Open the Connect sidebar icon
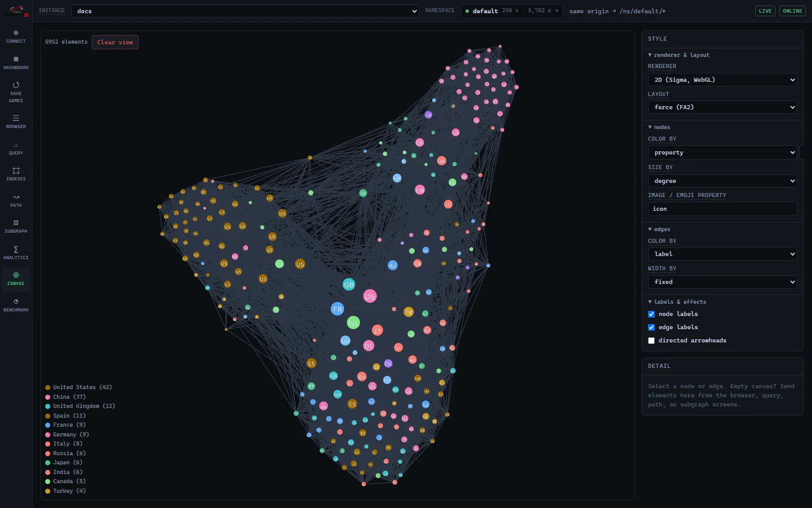This screenshot has width=812, height=508. coord(16,37)
